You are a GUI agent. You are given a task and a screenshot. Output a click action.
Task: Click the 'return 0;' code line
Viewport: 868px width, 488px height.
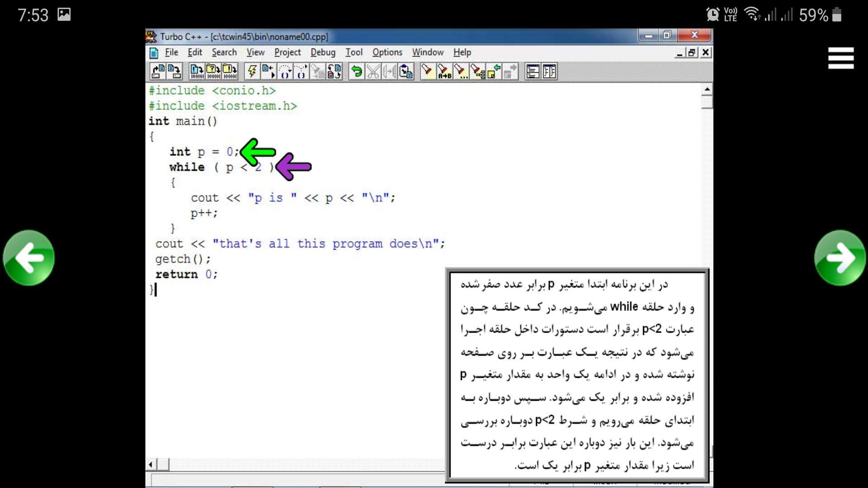tap(186, 274)
